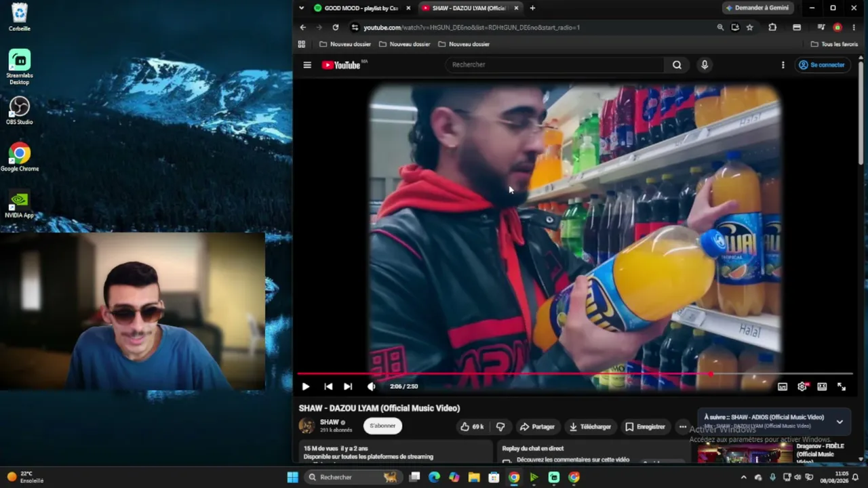Viewport: 868px width, 488px height.
Task: Open Chrome media controls icon
Action: pos(821,27)
